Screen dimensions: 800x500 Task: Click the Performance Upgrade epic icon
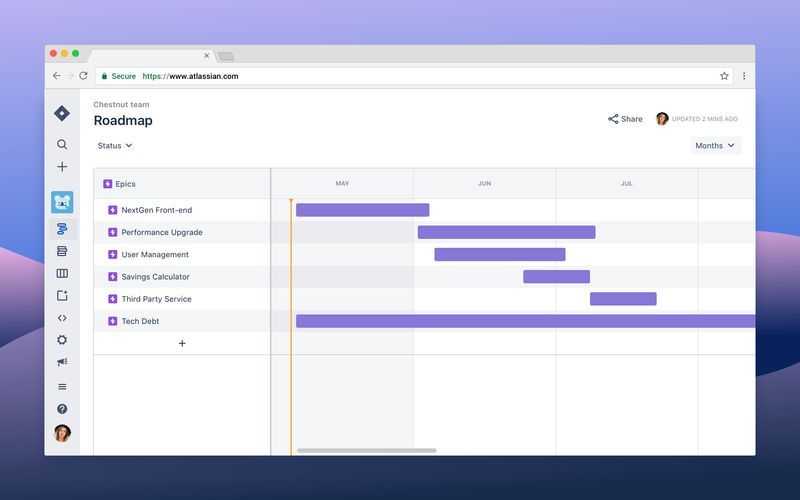[113, 232]
